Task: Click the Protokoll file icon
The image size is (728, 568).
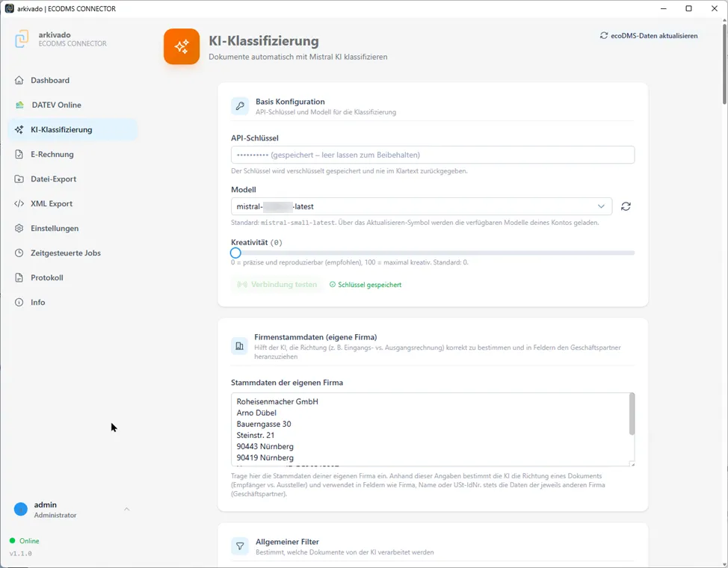Action: pos(19,277)
